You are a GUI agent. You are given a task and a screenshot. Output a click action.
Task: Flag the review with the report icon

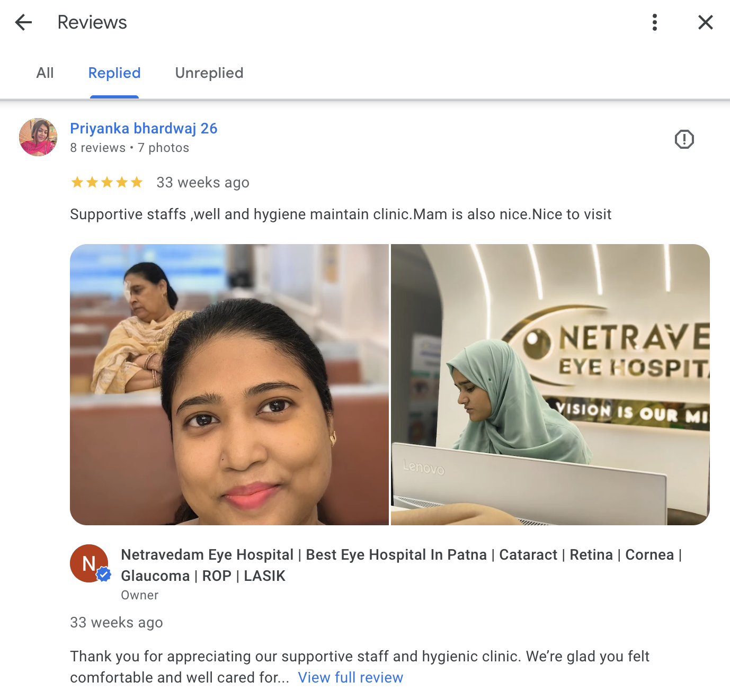point(684,139)
